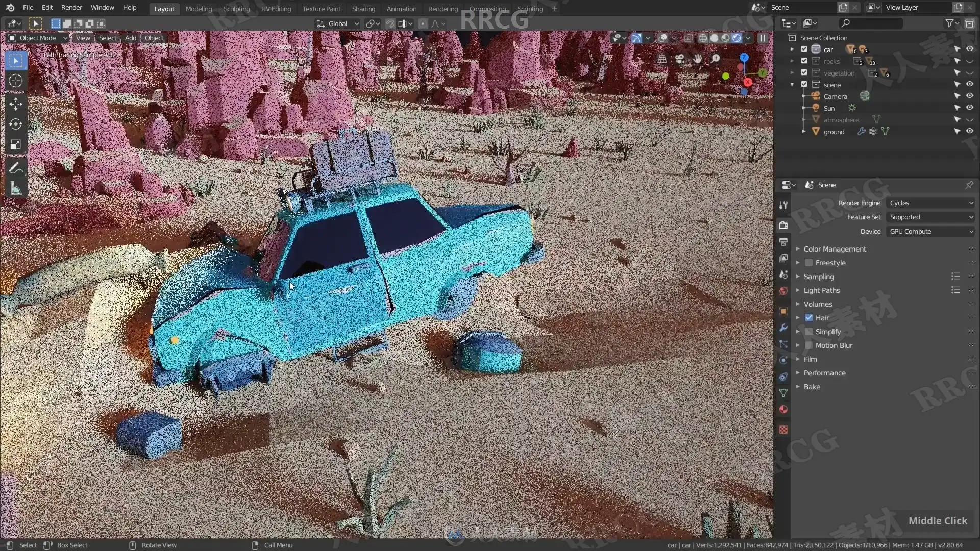Image resolution: width=980 pixels, height=551 pixels.
Task: Switch to the Shading workspace tab
Action: coord(363,9)
